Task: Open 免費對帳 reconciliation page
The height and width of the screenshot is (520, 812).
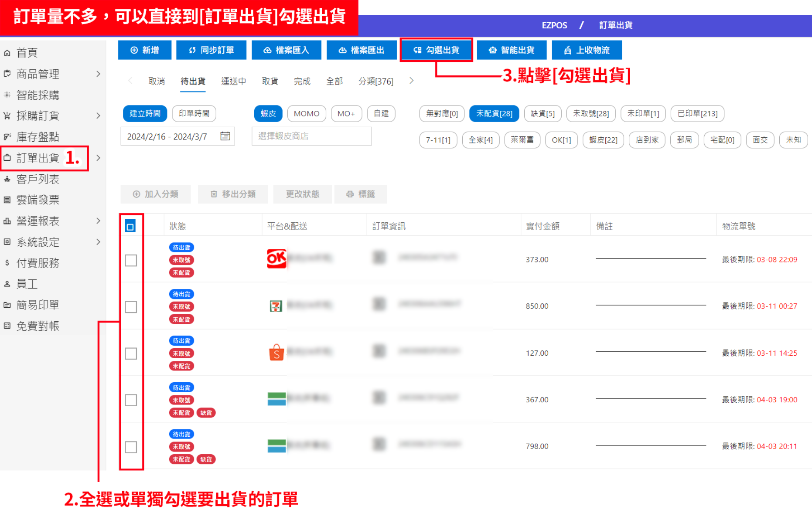Action: click(x=38, y=326)
